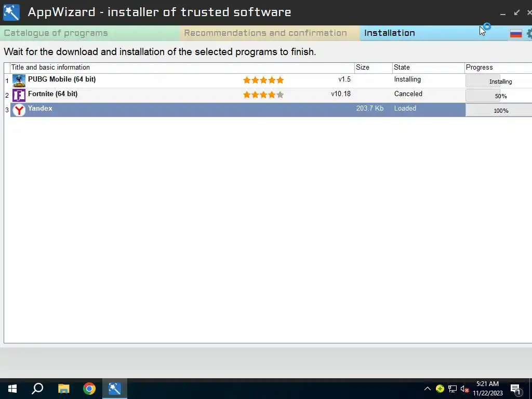Viewport: 532px width, 399px height.
Task: Select the Fortnite (64 bit) row title
Action: [52, 94]
